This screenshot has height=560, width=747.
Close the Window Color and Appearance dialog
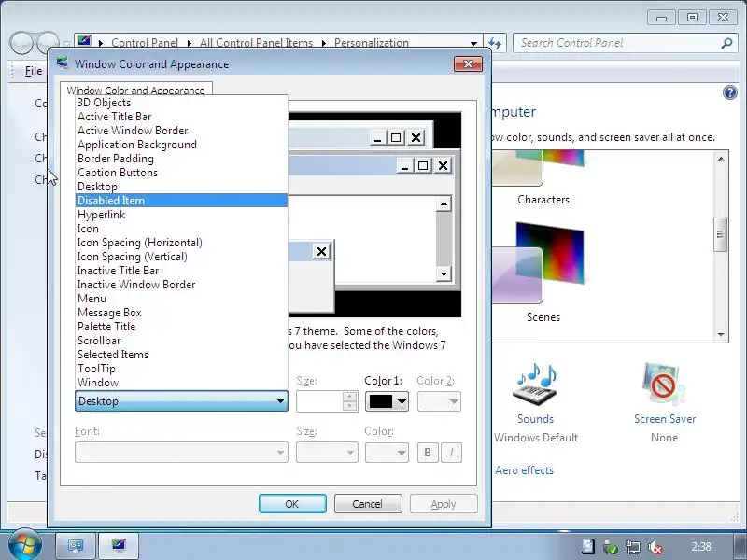coord(468,63)
